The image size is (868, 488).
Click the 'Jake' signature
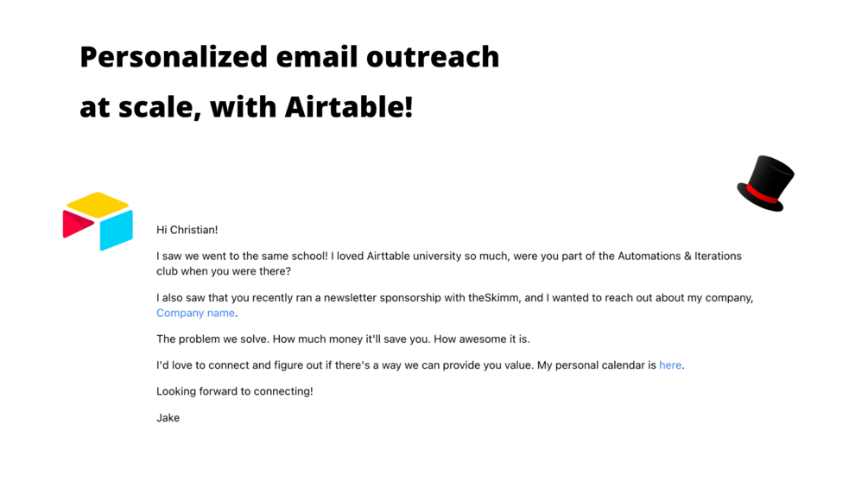click(168, 418)
